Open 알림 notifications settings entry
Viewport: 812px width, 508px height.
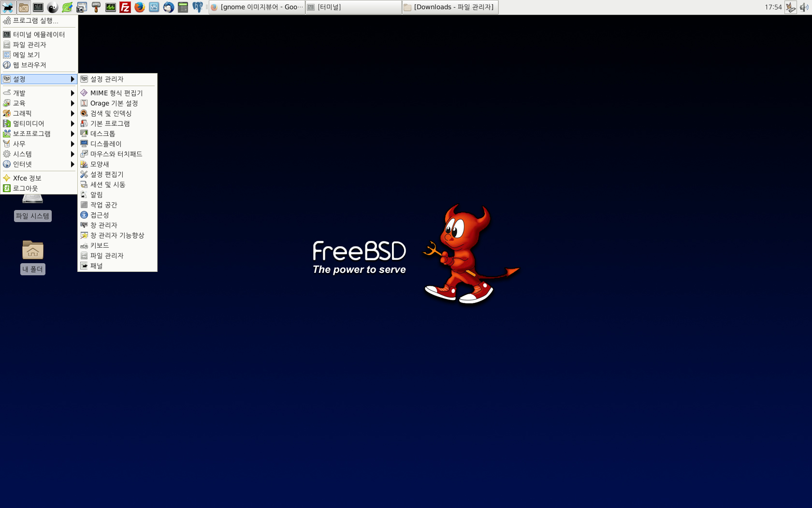tap(117, 194)
